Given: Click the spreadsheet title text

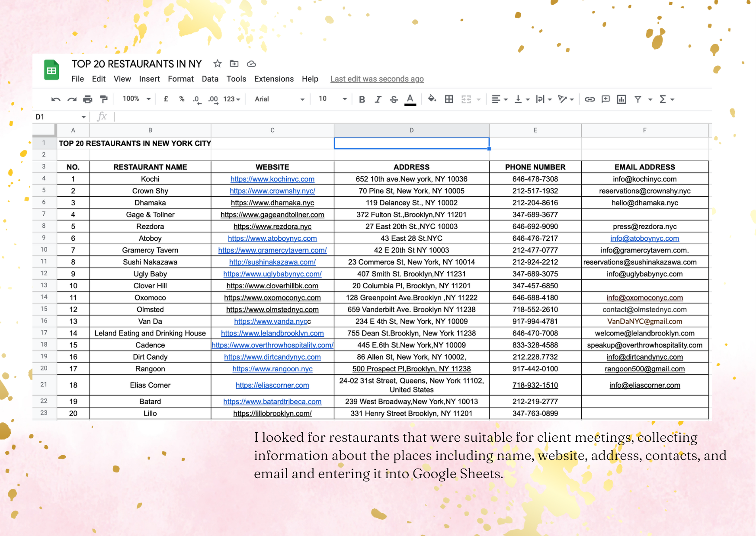Looking at the screenshot, I should pyautogui.click(x=137, y=64).
